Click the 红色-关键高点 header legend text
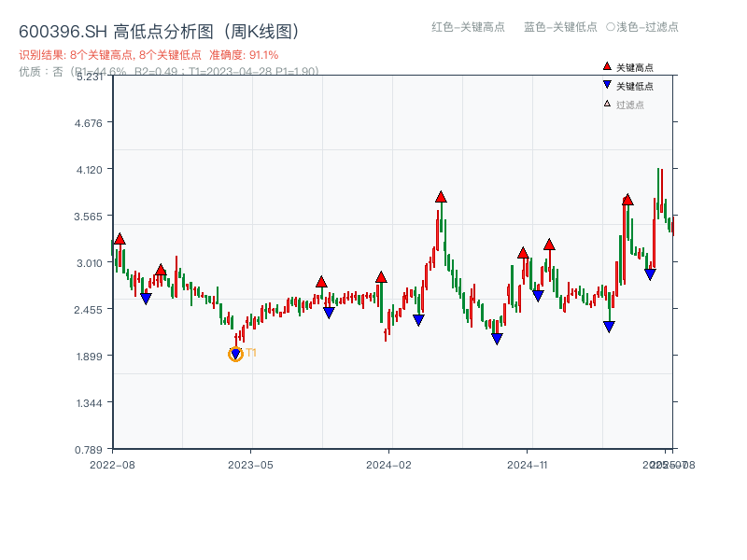Screen dimensions: 747x560 click(x=468, y=27)
